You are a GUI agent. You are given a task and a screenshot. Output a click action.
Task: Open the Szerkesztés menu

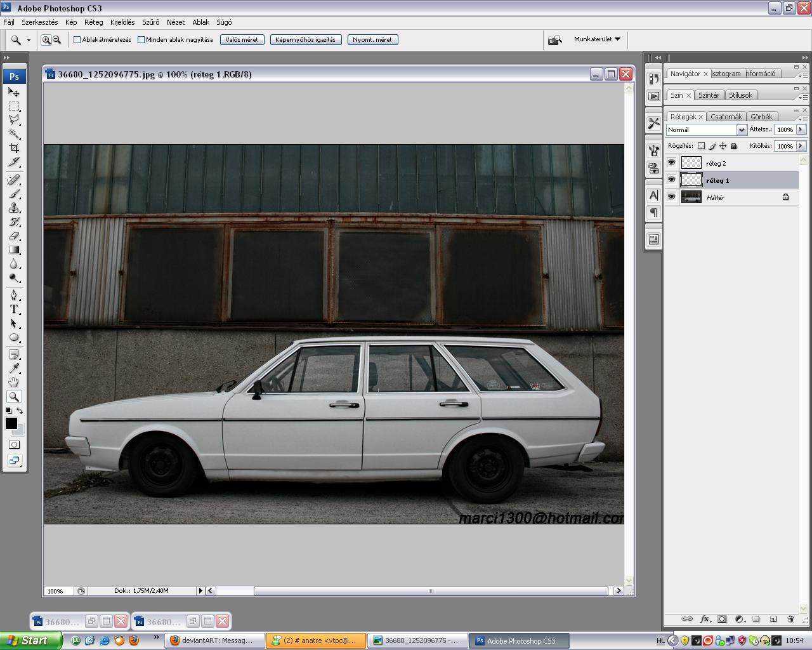coord(39,22)
